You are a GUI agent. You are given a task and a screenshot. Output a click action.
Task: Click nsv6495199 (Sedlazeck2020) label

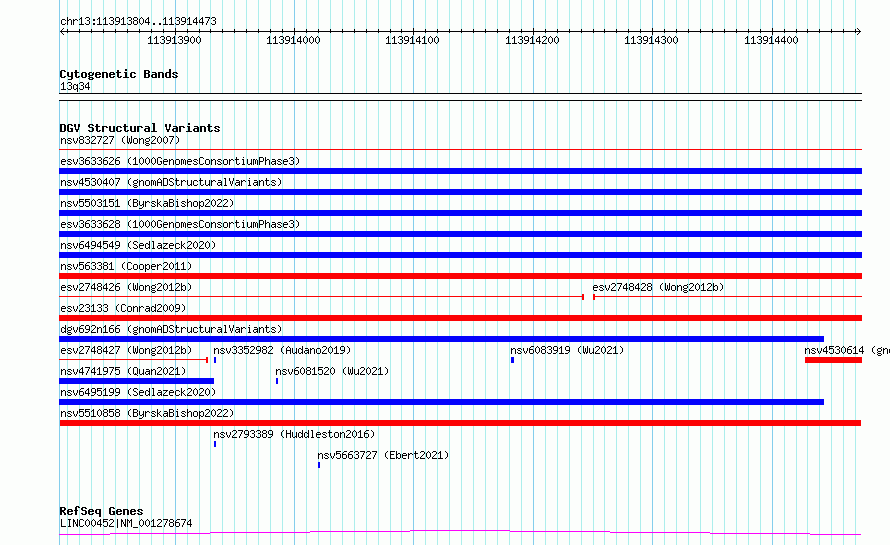point(138,392)
